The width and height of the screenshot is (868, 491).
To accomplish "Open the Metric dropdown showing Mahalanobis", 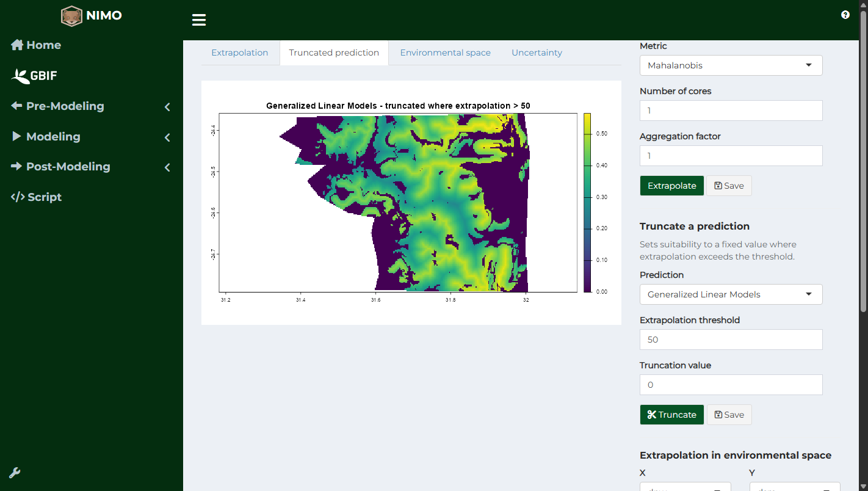I will tap(731, 65).
